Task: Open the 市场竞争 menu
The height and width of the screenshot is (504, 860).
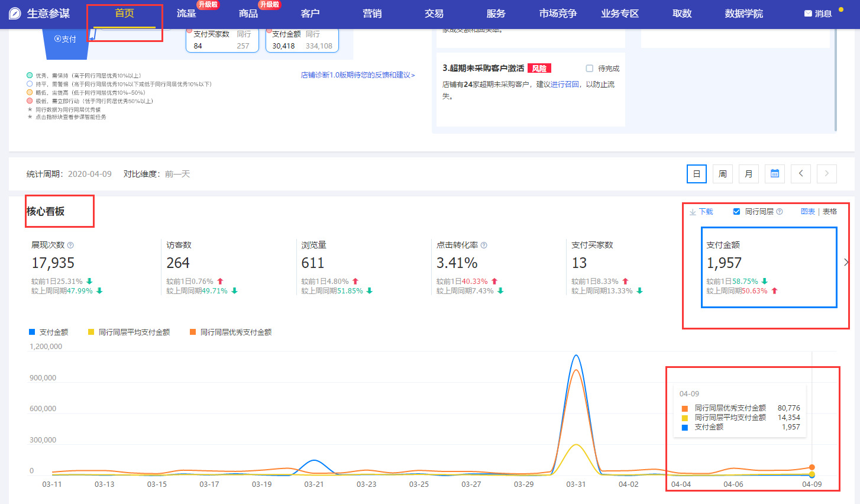Action: [558, 14]
